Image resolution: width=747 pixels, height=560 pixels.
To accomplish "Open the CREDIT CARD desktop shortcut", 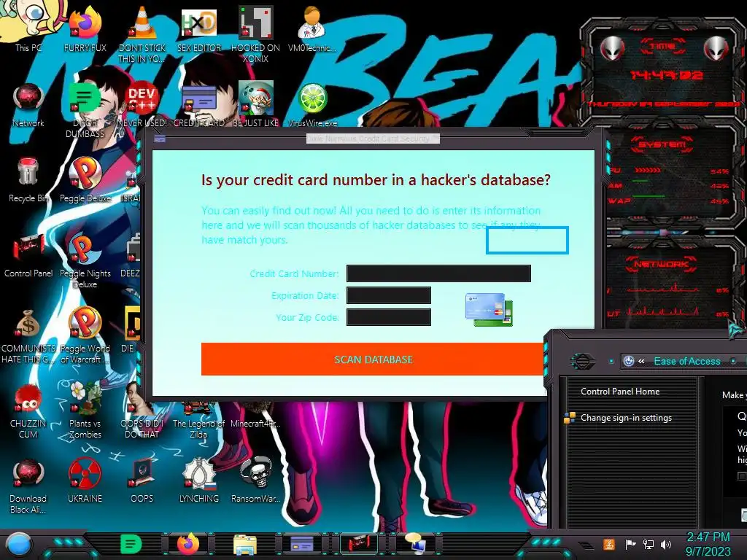I will tap(199, 105).
